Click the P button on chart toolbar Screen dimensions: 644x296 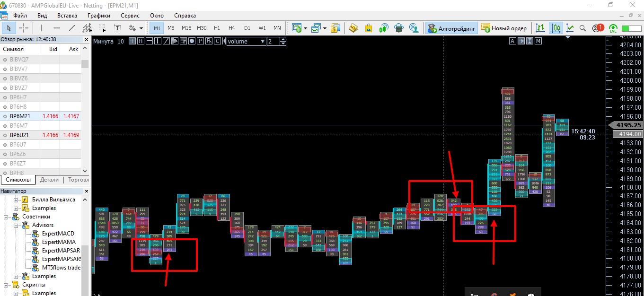pos(201,41)
